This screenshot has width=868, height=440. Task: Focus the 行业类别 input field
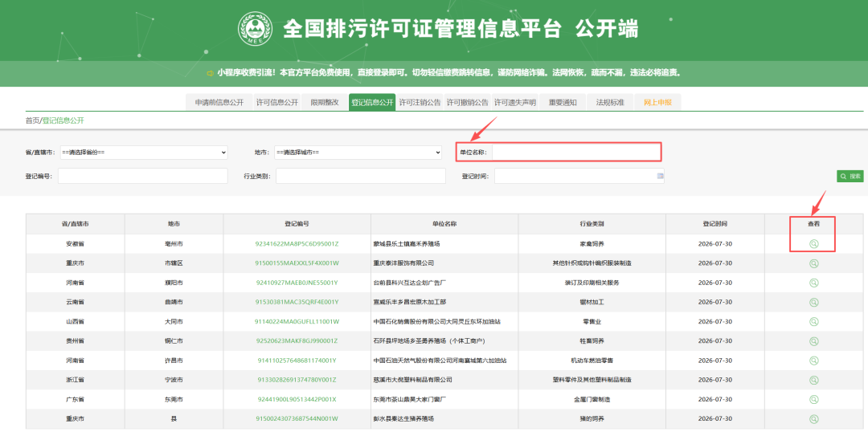click(x=360, y=176)
